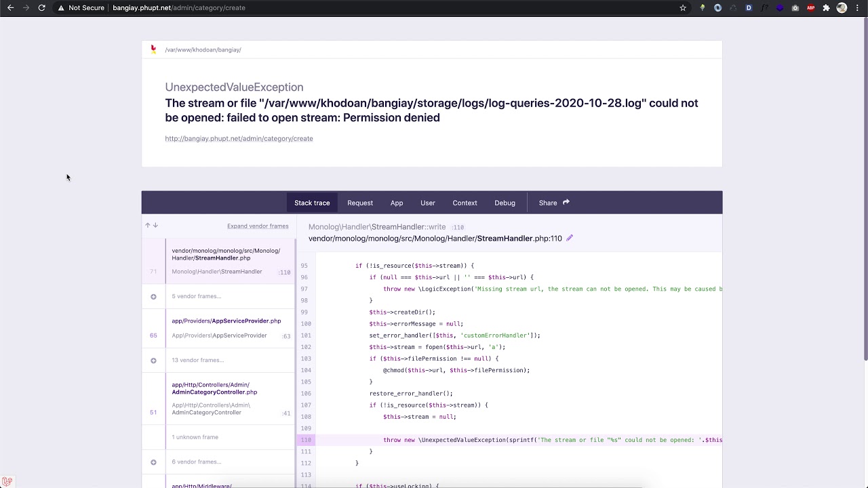Click the Ignition logo beside /var/www/khodoan/bangiay/
The image size is (868, 488).
(153, 49)
